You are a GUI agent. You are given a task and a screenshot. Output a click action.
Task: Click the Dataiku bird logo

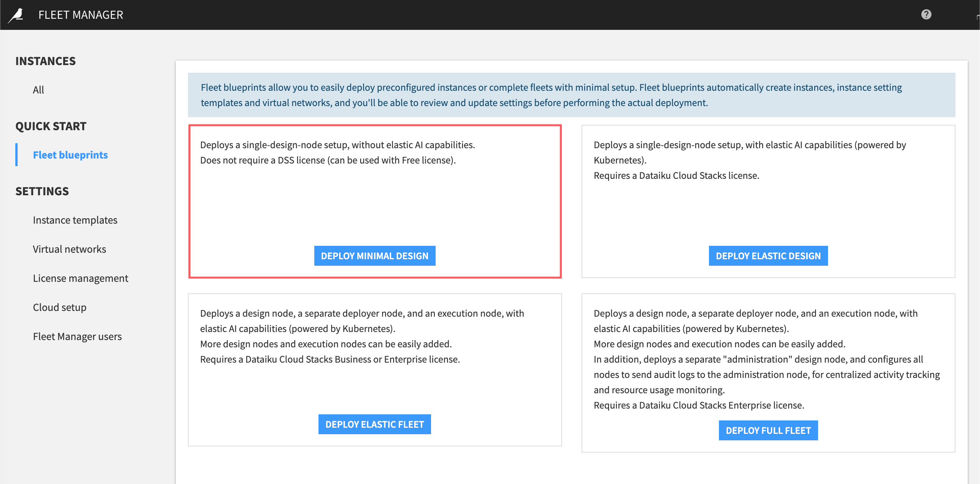15,15
